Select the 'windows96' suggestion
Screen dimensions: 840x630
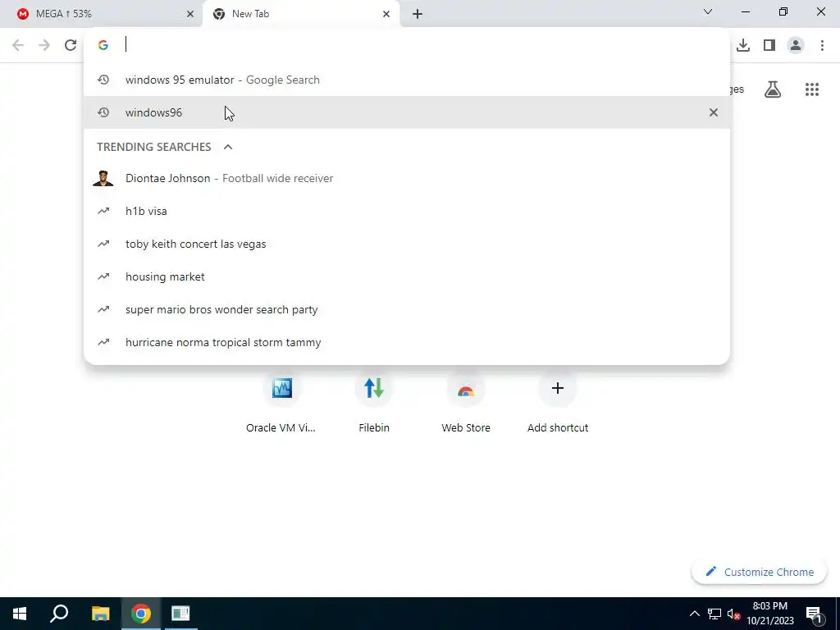(407, 112)
